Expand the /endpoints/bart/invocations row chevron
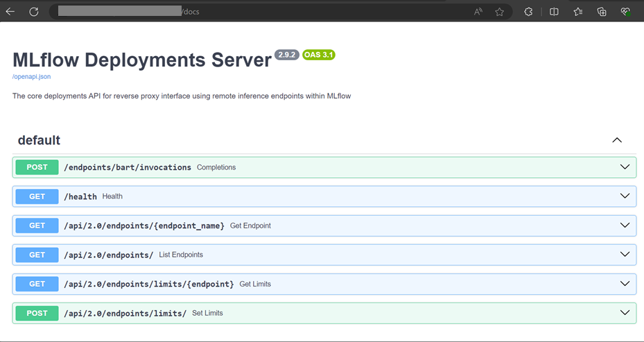644x342 pixels. (x=625, y=168)
